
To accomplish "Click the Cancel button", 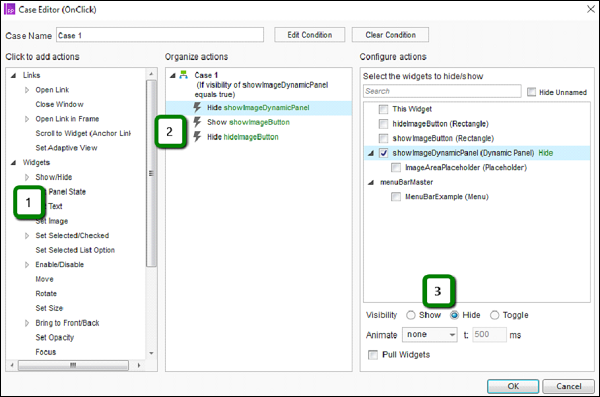I will [569, 386].
